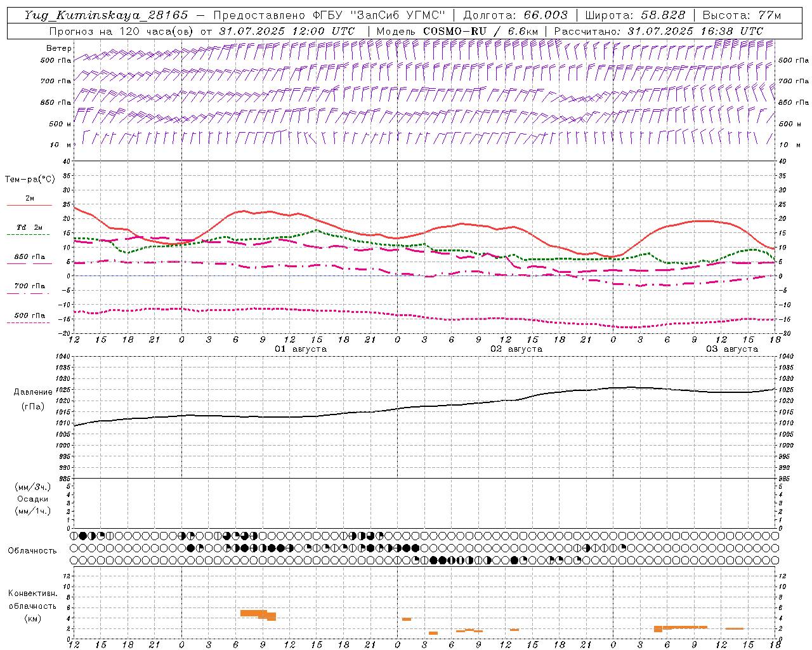Click the longitude value 'Долгота: 66.003'
The width and height of the screenshot is (812, 650).
[x=515, y=15]
